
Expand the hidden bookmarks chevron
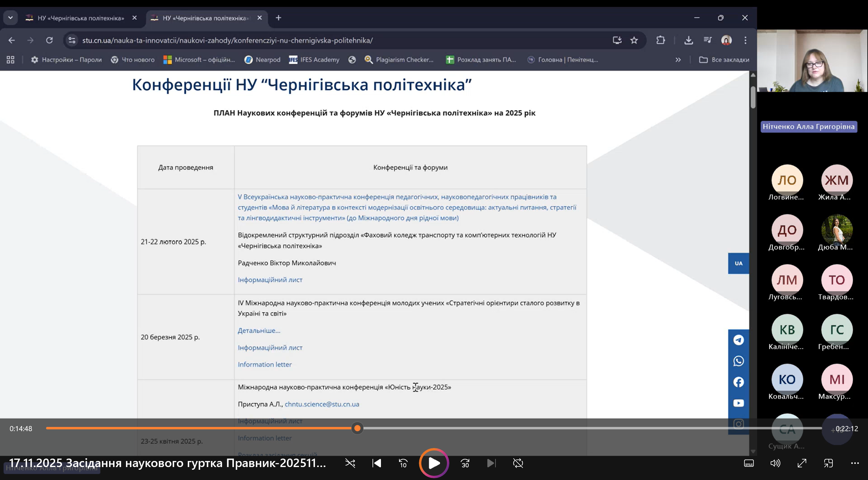point(678,60)
